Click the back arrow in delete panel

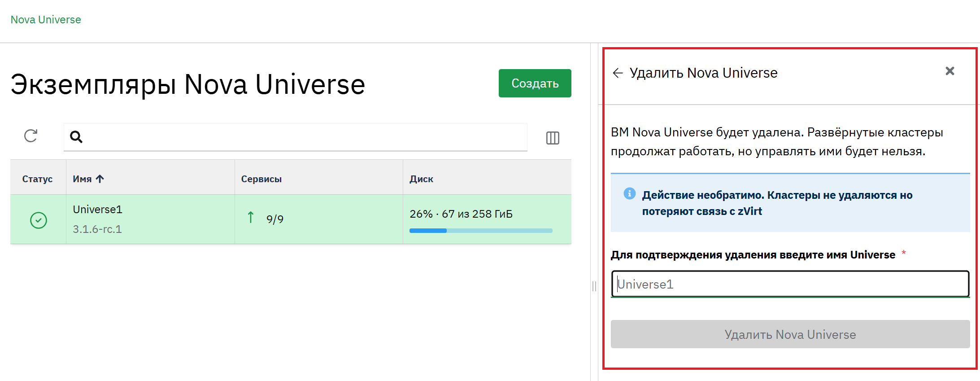pos(618,73)
